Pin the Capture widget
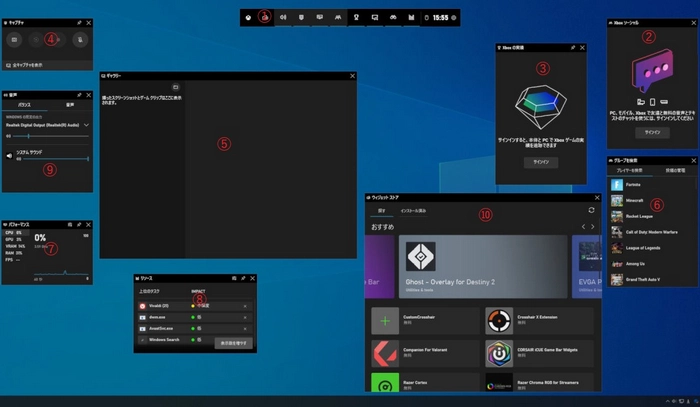The height and width of the screenshot is (407, 700). coord(79,23)
